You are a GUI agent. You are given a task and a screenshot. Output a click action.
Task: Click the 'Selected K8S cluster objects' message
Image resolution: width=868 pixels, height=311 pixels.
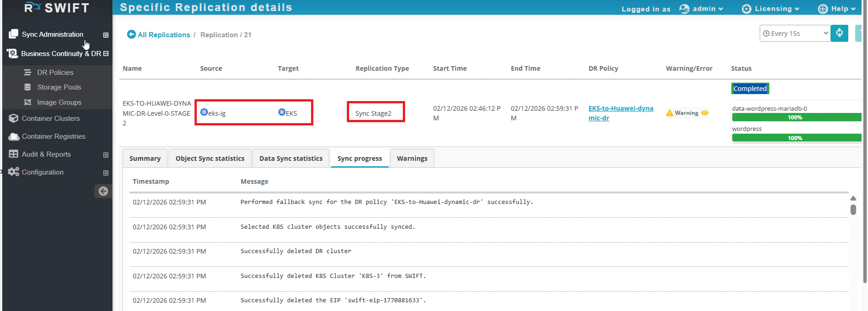328,226
